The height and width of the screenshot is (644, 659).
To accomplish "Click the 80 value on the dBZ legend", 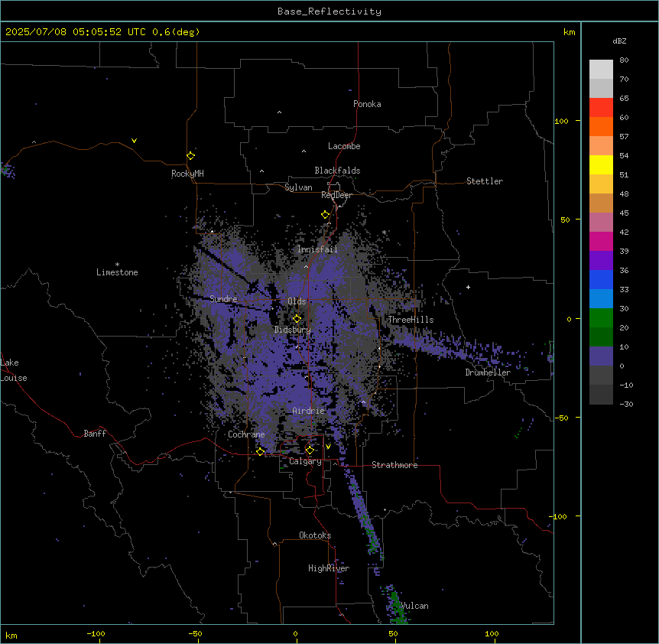I will [624, 60].
